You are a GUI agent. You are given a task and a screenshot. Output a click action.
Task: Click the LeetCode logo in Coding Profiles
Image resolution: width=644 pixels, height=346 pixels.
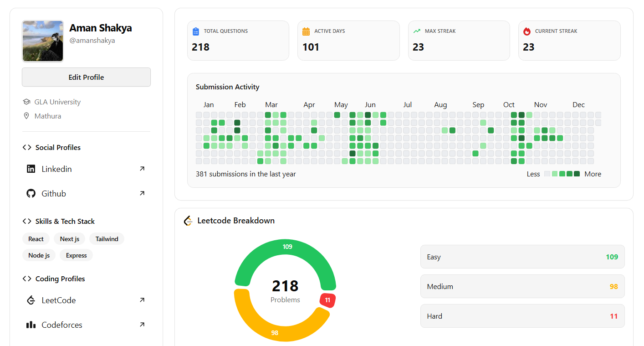(31, 300)
